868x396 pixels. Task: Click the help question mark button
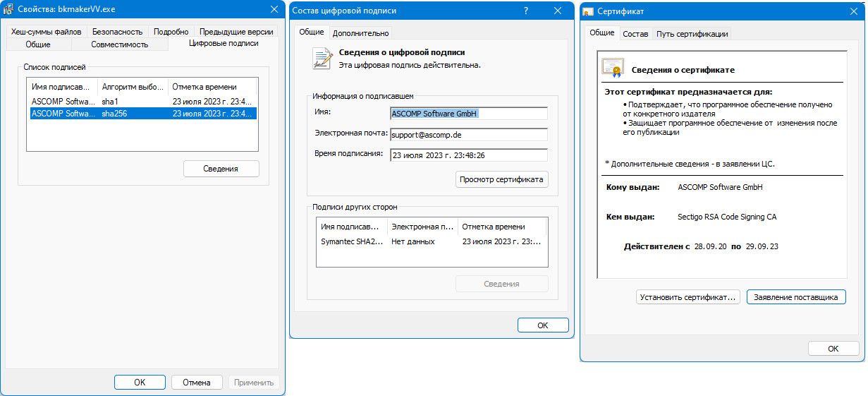[x=526, y=11]
